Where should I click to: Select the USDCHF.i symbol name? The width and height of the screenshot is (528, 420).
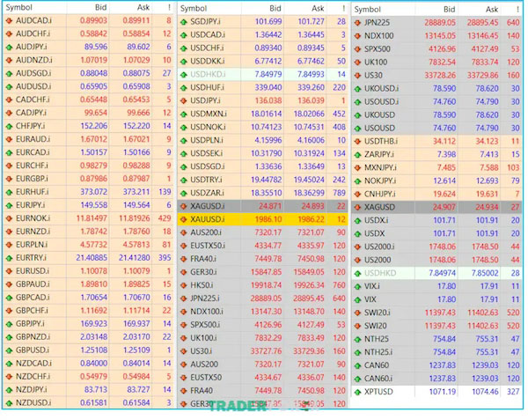(x=207, y=48)
